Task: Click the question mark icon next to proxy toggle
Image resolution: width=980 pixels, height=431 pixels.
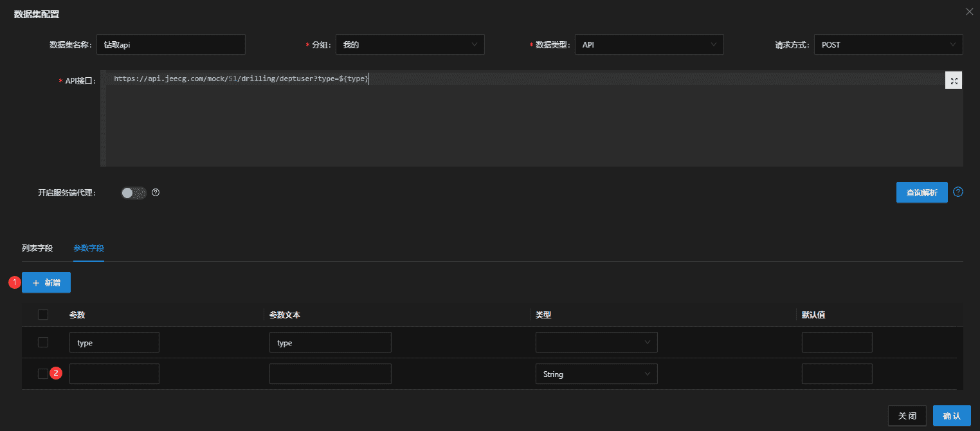Action: (x=155, y=192)
